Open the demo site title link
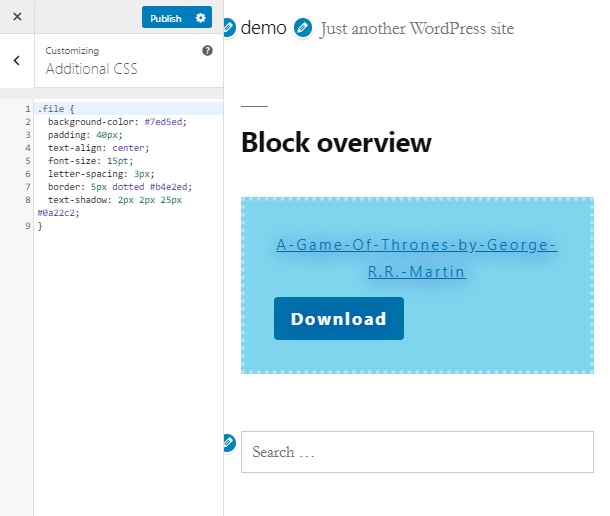Viewport: 610px width, 516px height. tap(264, 28)
